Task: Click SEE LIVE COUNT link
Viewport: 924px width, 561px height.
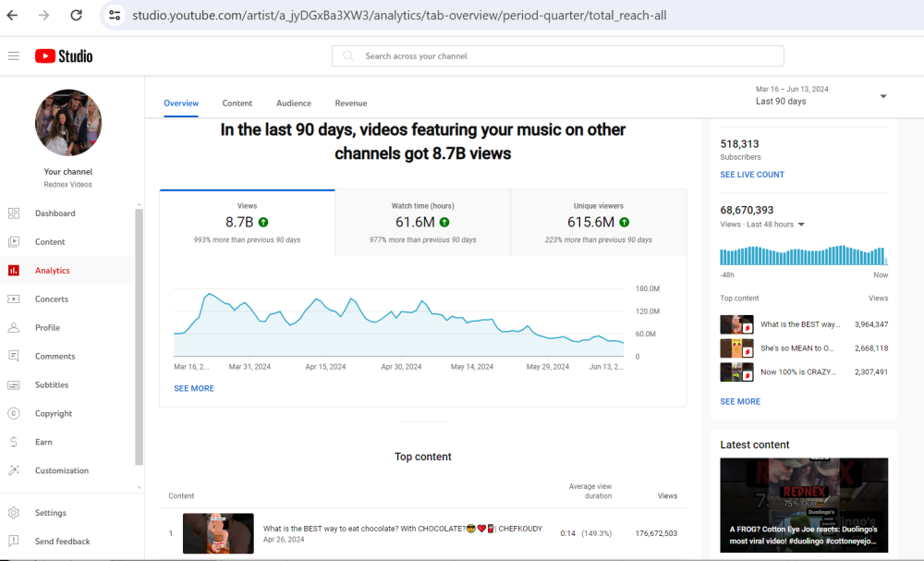Action: pyautogui.click(x=752, y=175)
